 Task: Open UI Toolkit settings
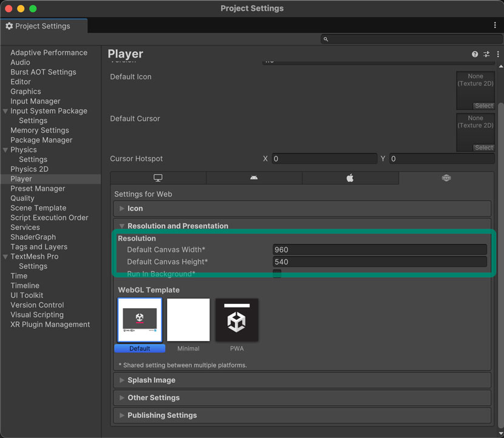pyautogui.click(x=27, y=295)
